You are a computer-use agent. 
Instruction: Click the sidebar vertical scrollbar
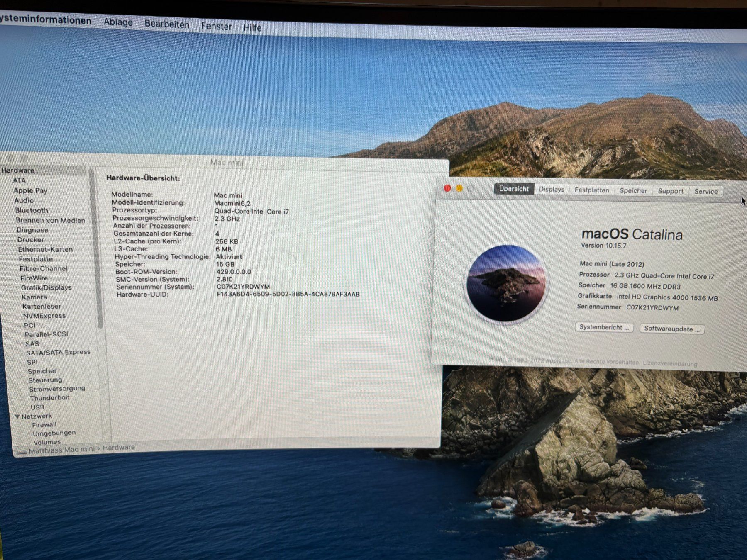pos(96,249)
